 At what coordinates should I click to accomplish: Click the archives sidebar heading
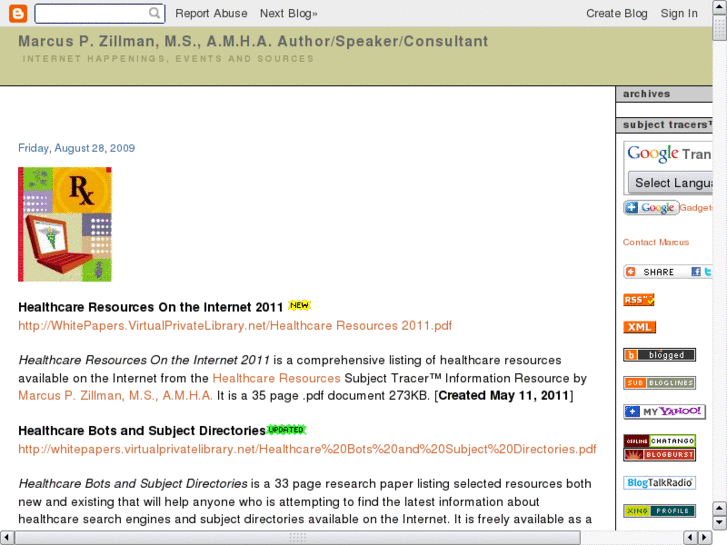pos(646,94)
